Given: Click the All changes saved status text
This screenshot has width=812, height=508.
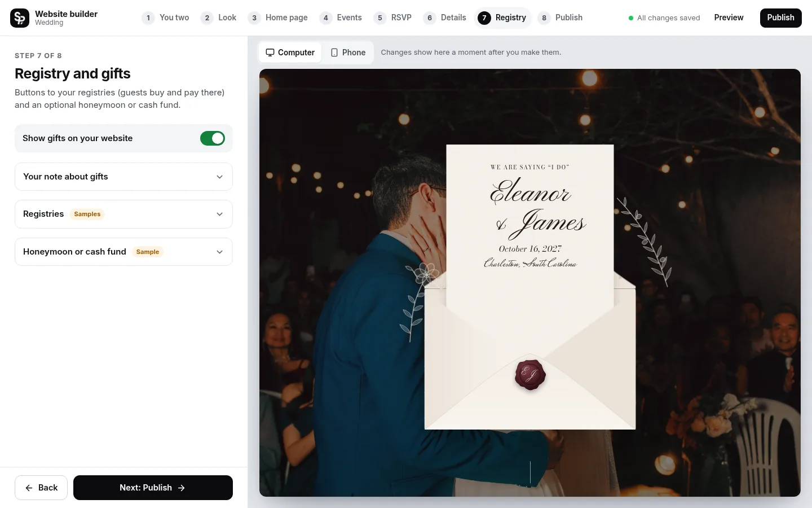Looking at the screenshot, I should (x=669, y=18).
